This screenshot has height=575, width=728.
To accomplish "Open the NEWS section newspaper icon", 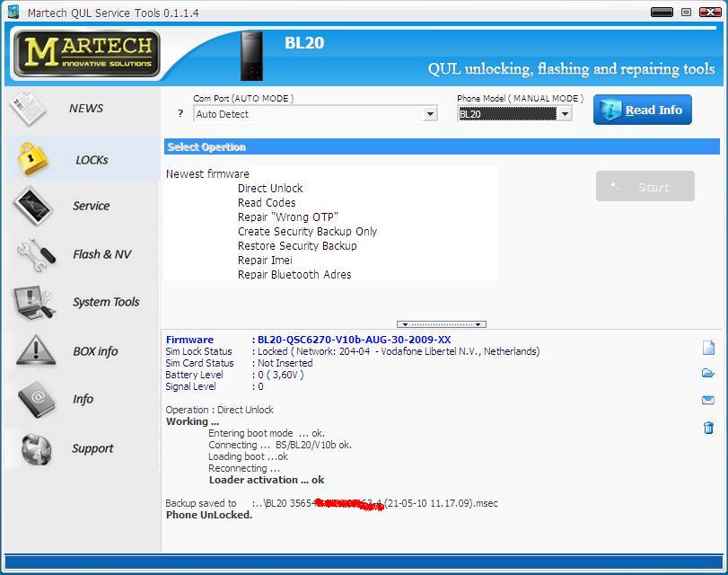I will (x=28, y=109).
